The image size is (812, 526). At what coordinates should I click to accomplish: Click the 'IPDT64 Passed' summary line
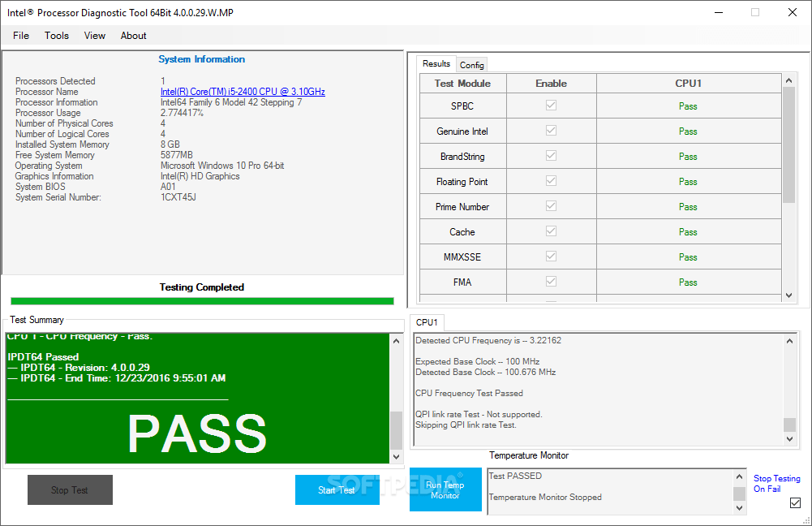(x=44, y=357)
